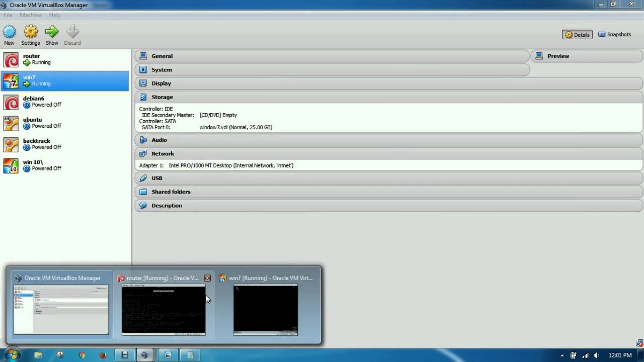The height and width of the screenshot is (362, 644).
Task: Click the System chip icon
Action: 143,69
